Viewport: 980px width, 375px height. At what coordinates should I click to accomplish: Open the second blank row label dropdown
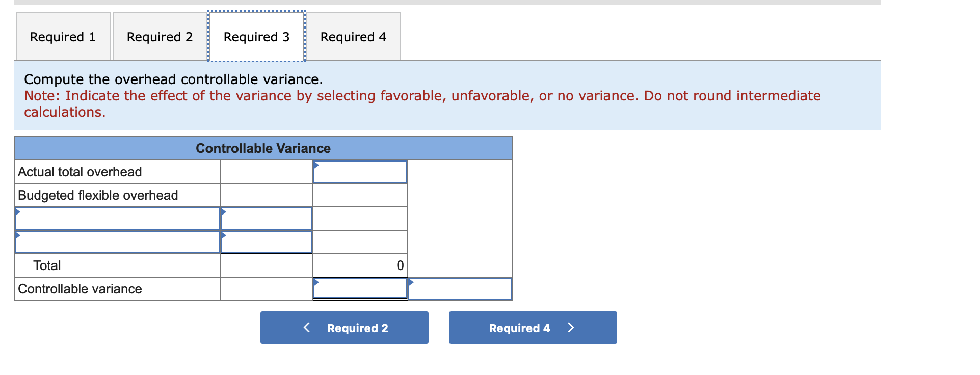tap(116, 242)
